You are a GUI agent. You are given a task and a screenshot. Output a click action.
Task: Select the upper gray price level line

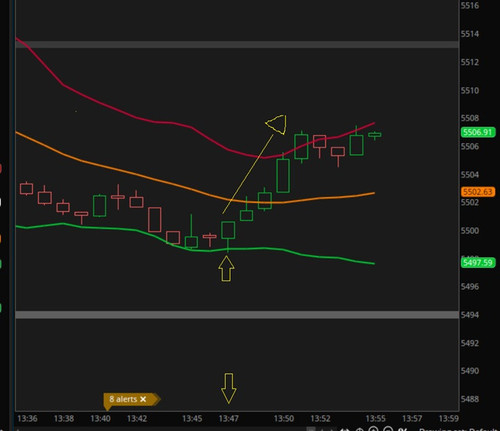click(x=237, y=44)
